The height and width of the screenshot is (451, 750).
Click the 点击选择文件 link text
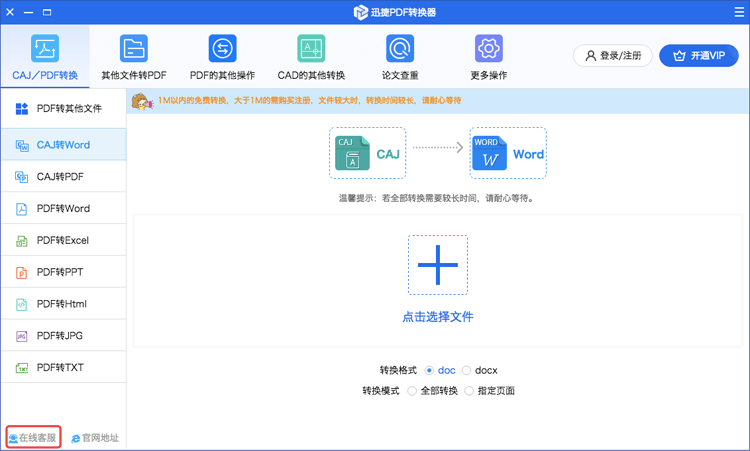coord(438,317)
